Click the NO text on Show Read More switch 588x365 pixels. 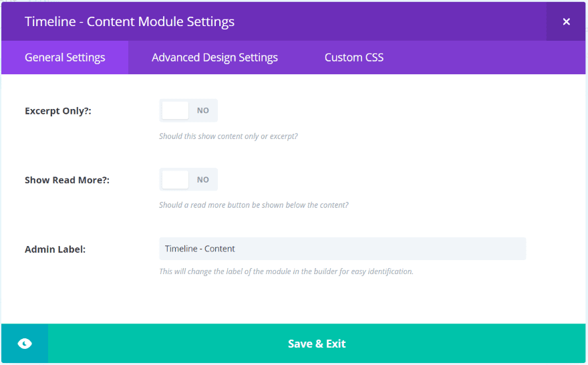pyautogui.click(x=203, y=179)
